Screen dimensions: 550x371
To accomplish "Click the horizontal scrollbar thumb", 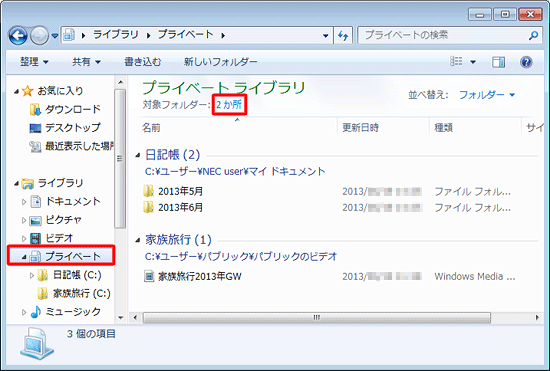I will pos(317,318).
